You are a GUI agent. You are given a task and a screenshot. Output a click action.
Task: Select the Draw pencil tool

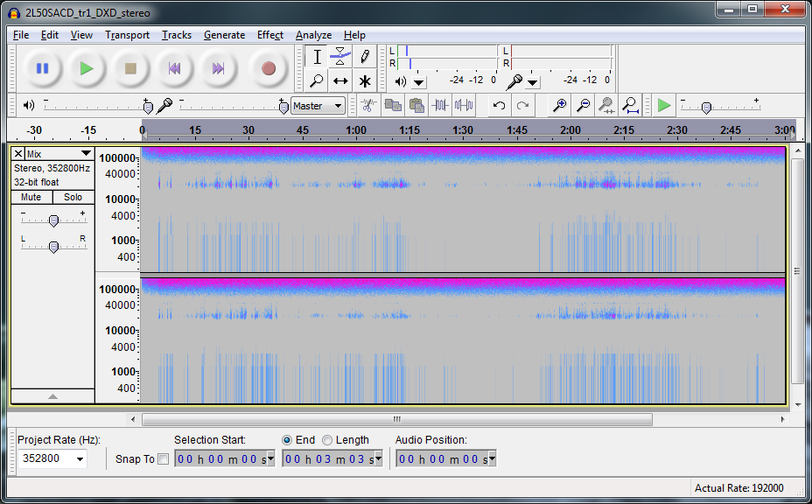365,57
